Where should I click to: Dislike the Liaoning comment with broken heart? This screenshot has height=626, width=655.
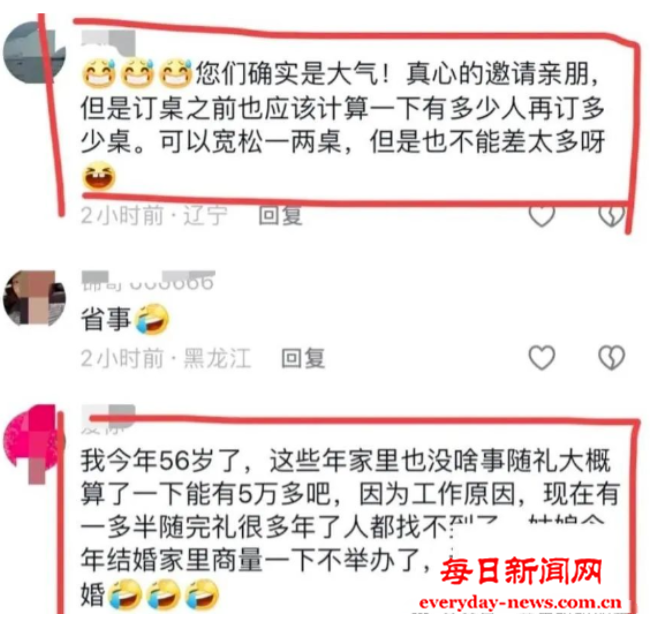[611, 215]
